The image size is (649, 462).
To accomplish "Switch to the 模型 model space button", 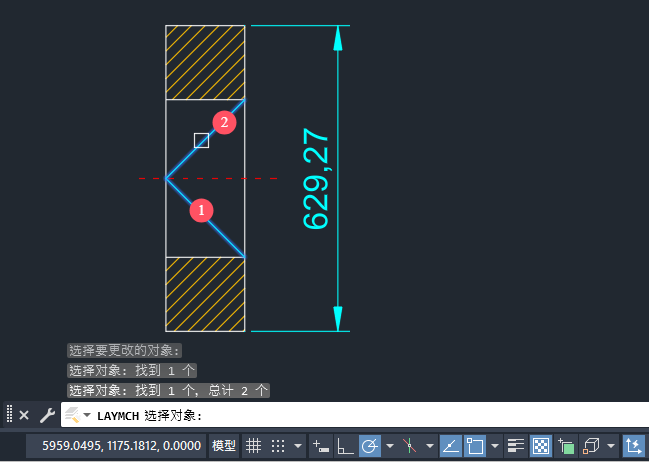I will click(x=224, y=446).
